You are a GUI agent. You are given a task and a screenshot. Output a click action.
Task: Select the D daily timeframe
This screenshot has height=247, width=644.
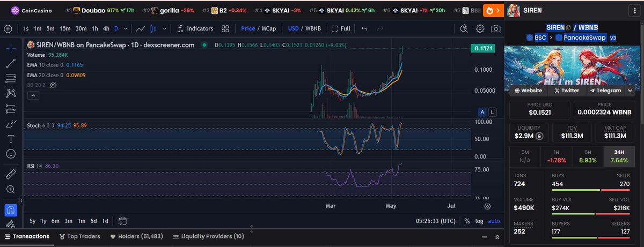pyautogui.click(x=116, y=28)
